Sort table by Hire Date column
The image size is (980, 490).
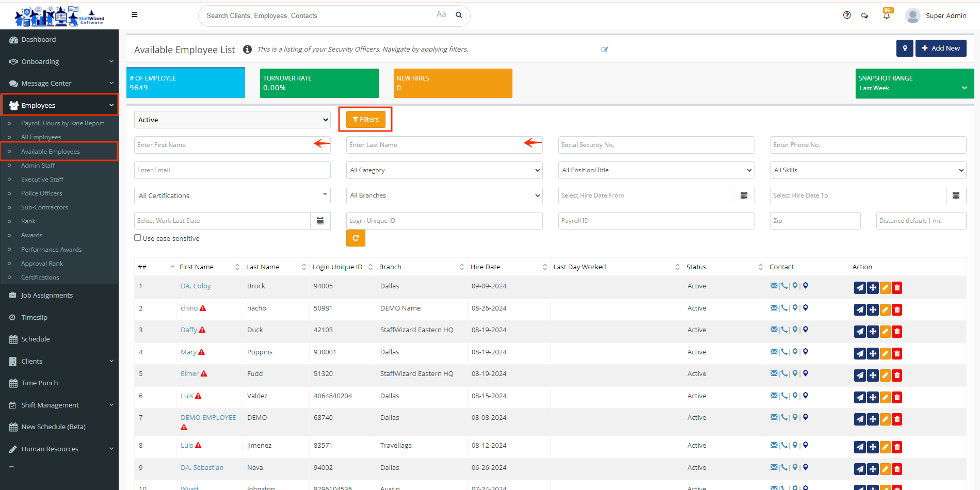tap(508, 267)
